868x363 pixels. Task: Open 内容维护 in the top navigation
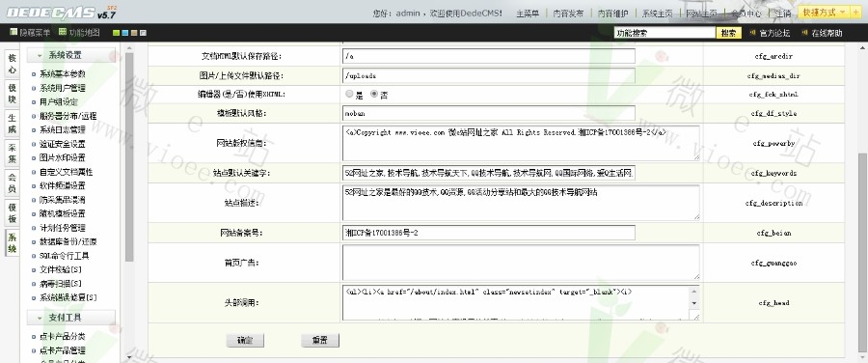612,14
